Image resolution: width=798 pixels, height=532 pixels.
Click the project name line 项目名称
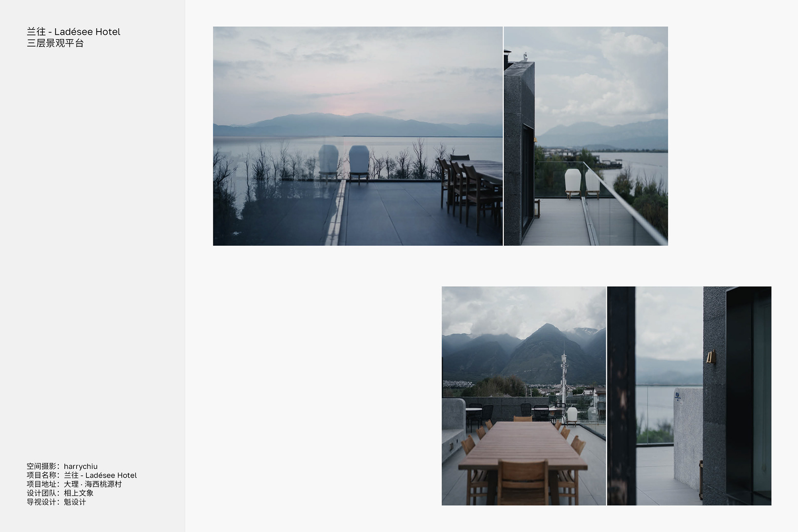[82, 475]
